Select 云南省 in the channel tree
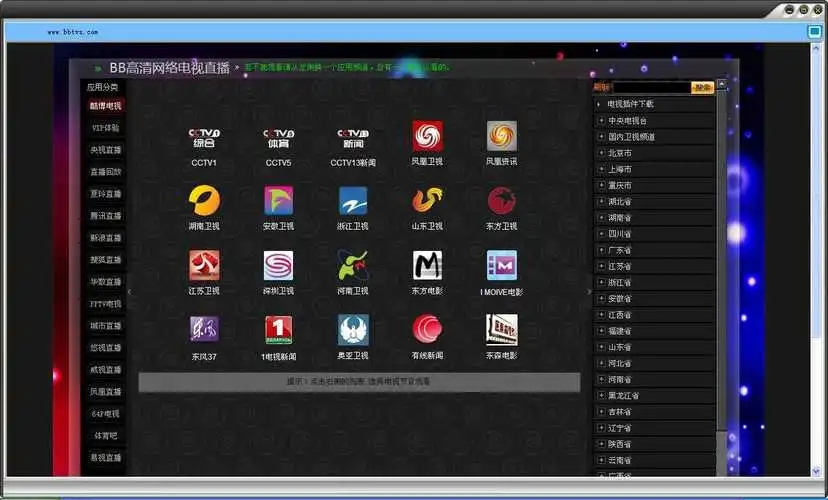 [619, 460]
